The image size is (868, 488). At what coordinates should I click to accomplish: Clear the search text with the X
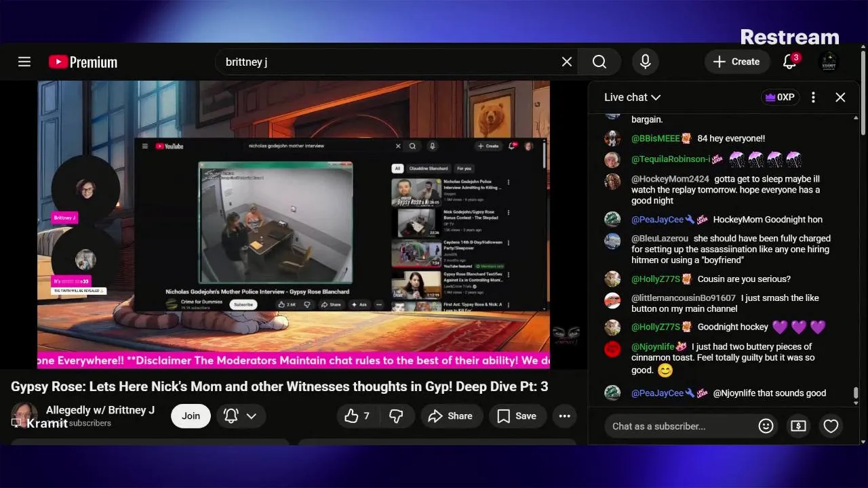(x=567, y=62)
